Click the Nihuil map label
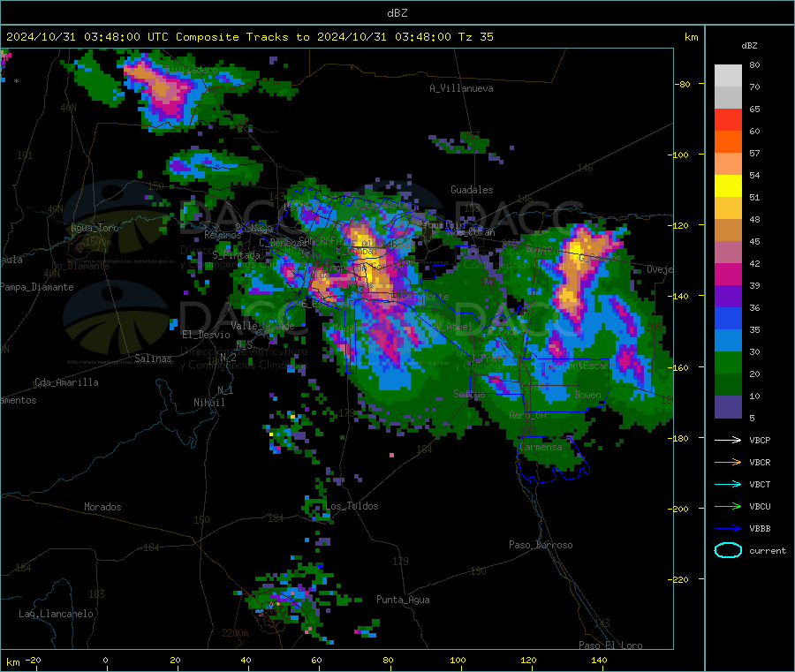Image resolution: width=795 pixels, height=672 pixels. pyautogui.click(x=208, y=403)
